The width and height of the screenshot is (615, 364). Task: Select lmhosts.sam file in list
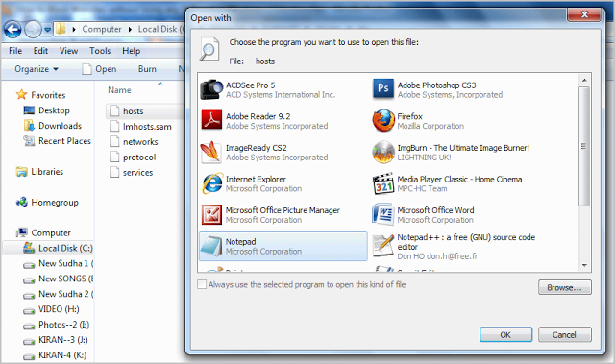point(147,127)
